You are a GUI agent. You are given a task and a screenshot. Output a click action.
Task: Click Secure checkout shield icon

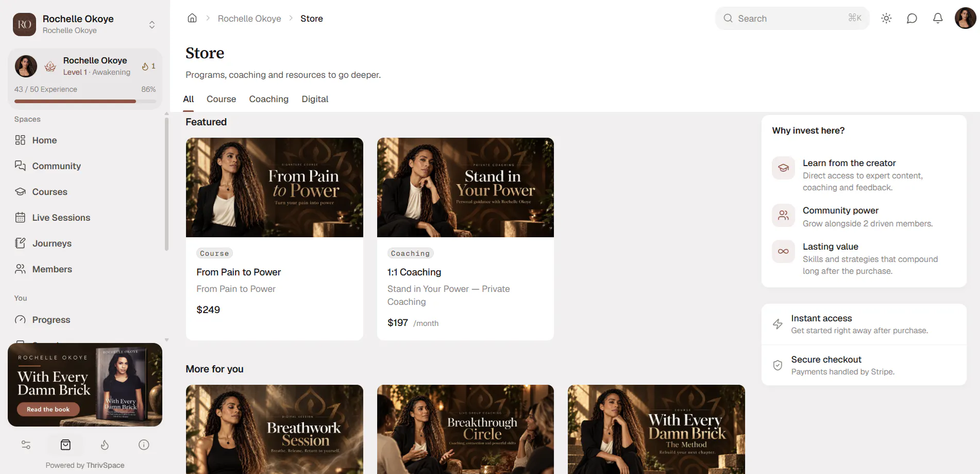click(778, 365)
